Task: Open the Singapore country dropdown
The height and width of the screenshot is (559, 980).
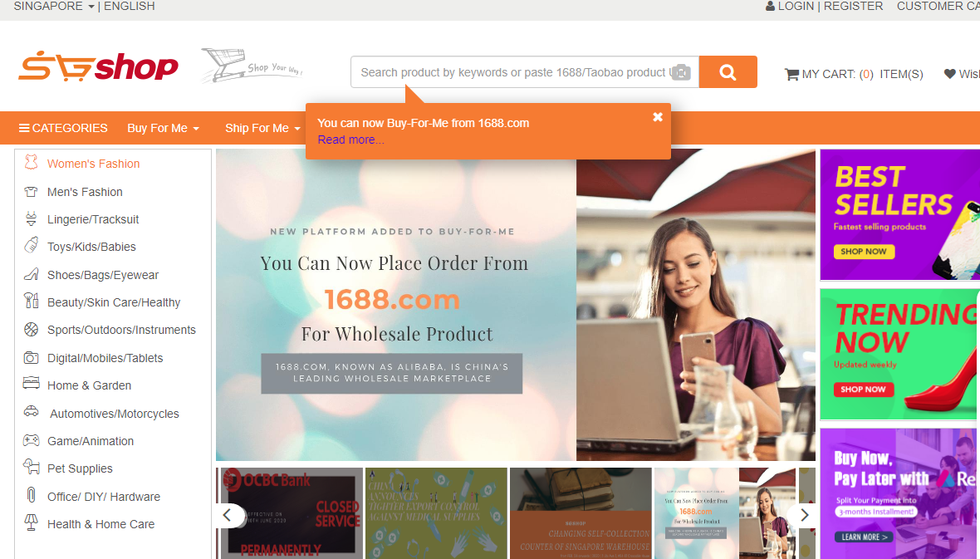Action: pos(54,7)
